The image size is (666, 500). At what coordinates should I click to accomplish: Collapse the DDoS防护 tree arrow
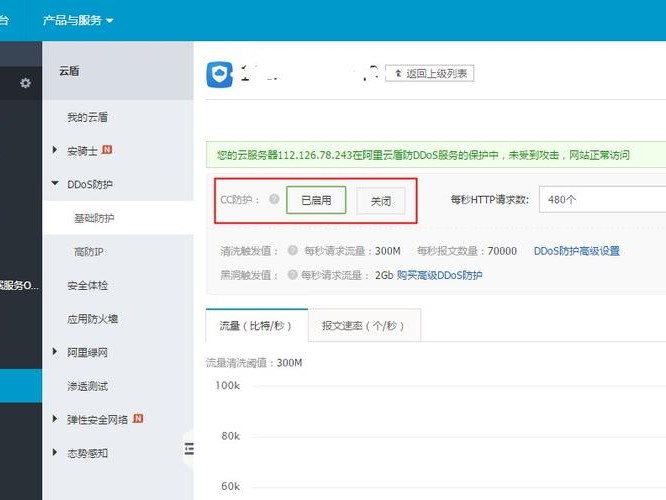point(55,183)
